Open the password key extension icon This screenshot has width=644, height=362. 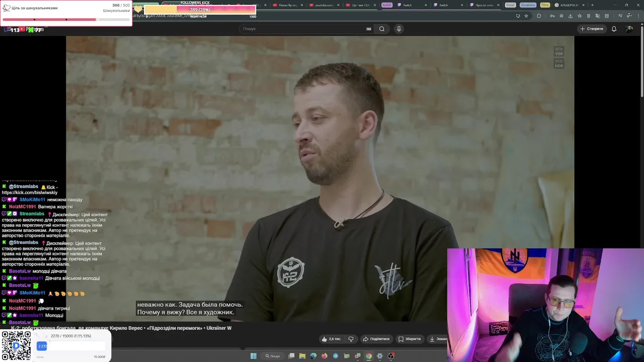click(x=552, y=16)
